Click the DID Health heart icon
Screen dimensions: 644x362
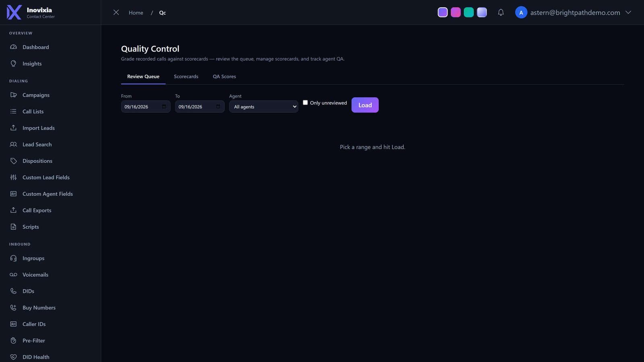tap(13, 357)
